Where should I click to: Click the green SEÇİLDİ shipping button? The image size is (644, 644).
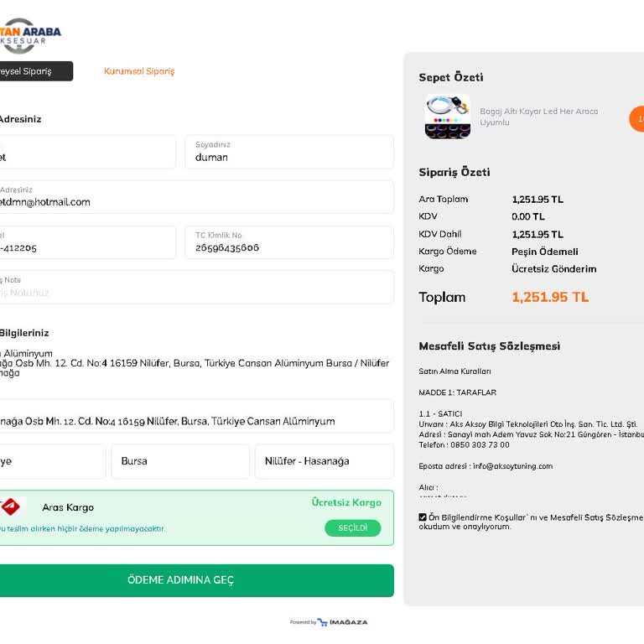coord(352,528)
